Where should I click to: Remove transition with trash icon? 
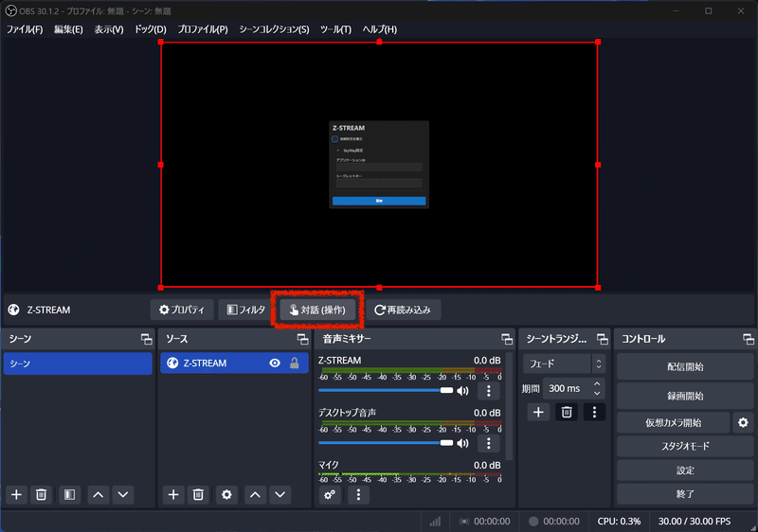[567, 413]
